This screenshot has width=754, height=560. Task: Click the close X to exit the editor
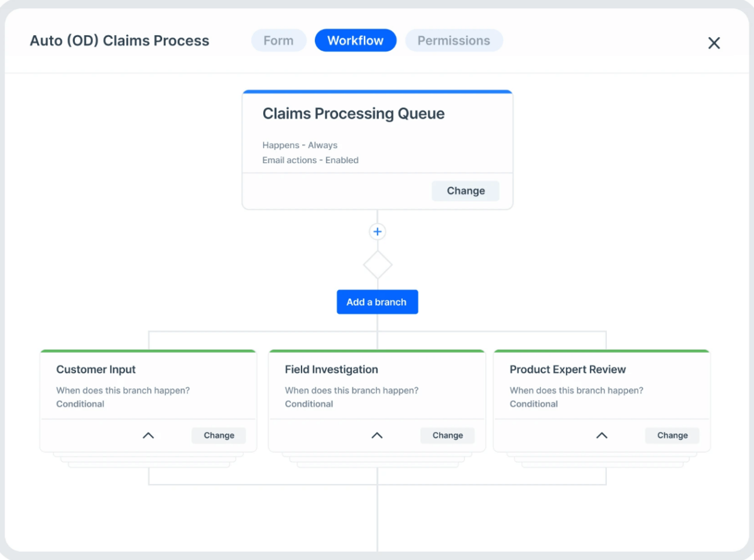point(714,43)
